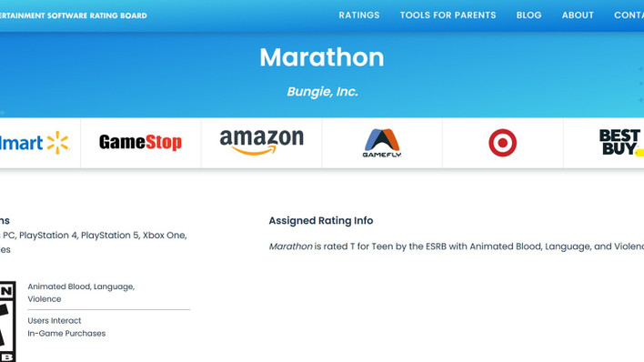Click the Marathon rated T for Teen sentence

(457, 246)
